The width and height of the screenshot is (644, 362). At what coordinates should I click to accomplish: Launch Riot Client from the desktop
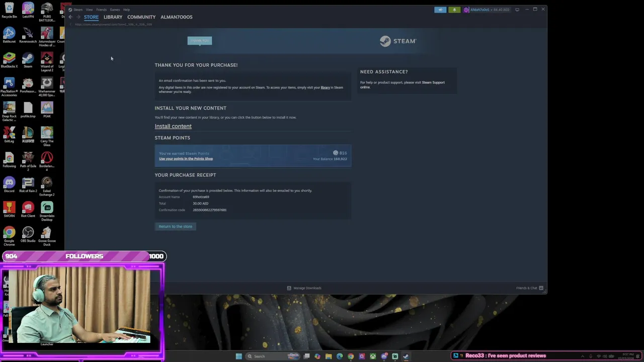(28, 209)
